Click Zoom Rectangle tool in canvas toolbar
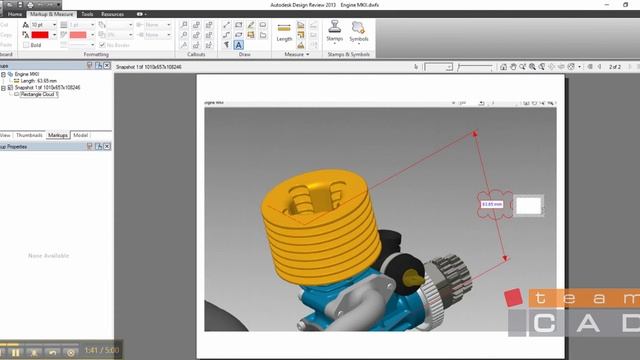This screenshot has width=640, height=360. 533,67
